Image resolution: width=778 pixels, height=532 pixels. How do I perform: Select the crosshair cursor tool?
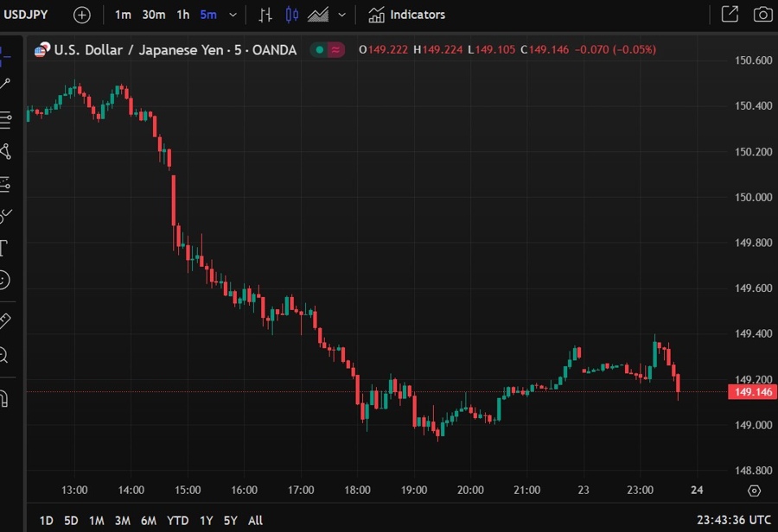coord(5,55)
